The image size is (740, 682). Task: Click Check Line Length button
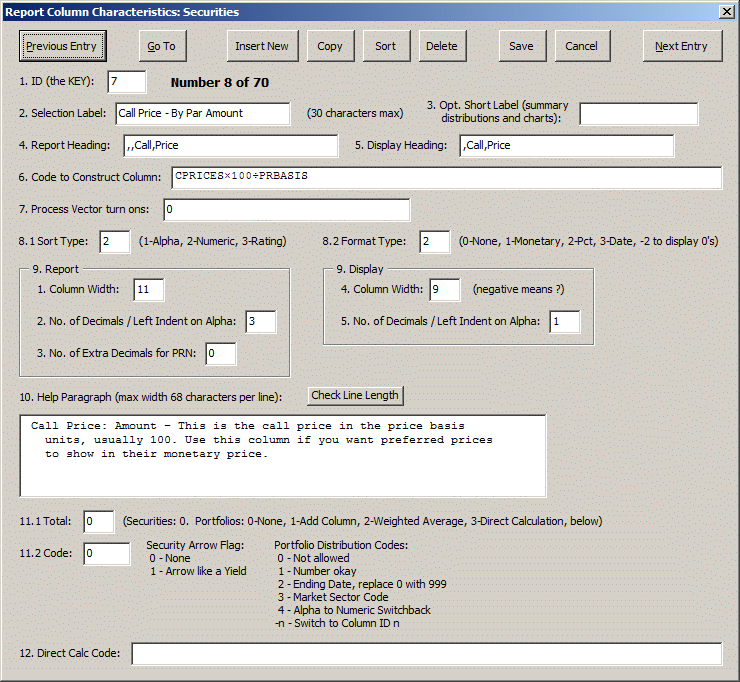pyautogui.click(x=355, y=395)
